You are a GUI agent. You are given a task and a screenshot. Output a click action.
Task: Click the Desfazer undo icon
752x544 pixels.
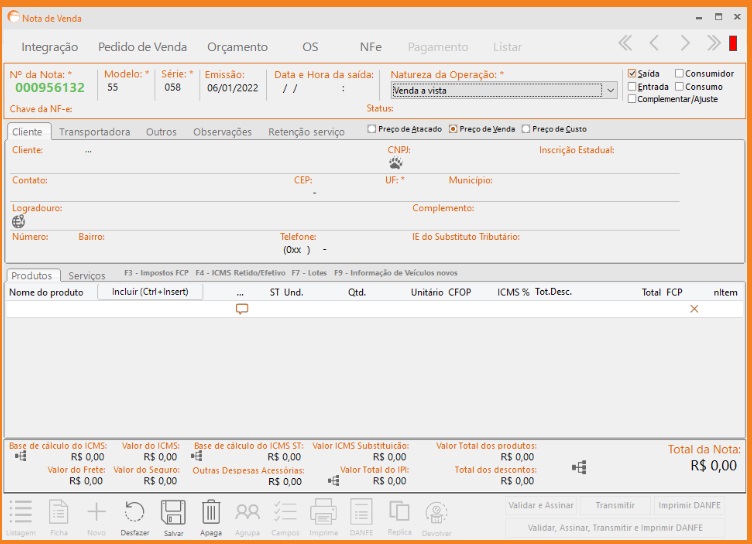pos(134,513)
